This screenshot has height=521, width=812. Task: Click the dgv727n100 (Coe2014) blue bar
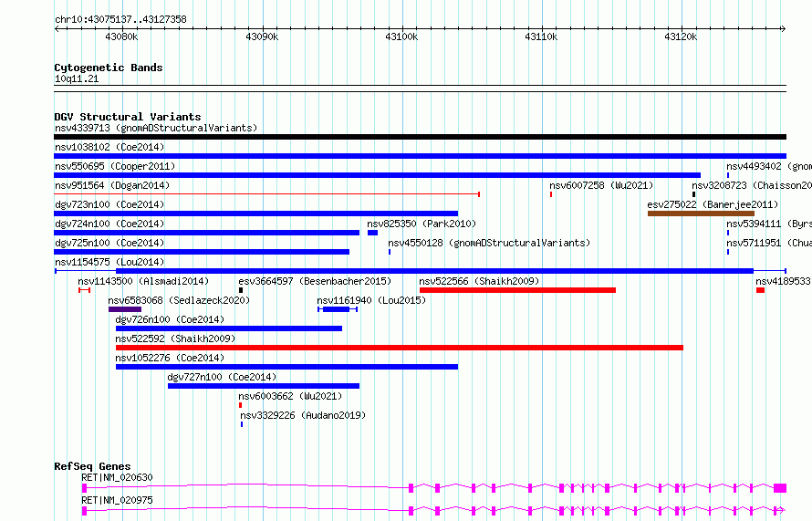click(x=264, y=386)
